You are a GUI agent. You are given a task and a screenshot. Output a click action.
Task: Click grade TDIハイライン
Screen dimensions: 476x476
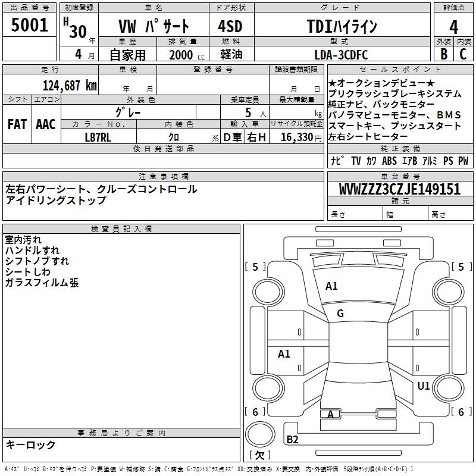[x=342, y=26]
